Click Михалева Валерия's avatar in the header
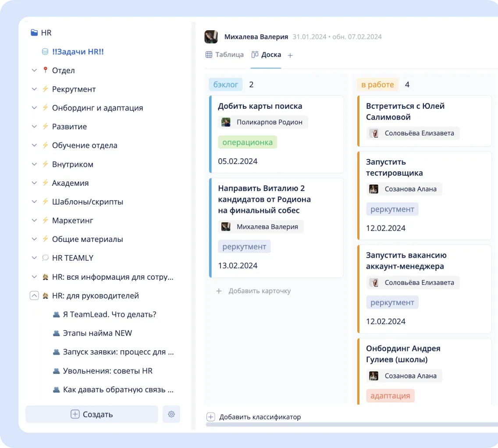The image size is (498, 448). coord(211,37)
